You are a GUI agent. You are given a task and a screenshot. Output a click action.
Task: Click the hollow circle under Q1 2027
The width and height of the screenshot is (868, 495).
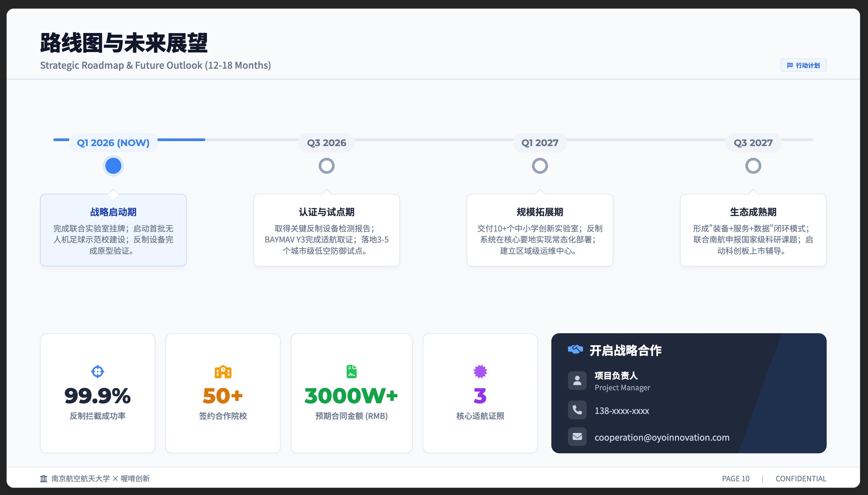(540, 166)
